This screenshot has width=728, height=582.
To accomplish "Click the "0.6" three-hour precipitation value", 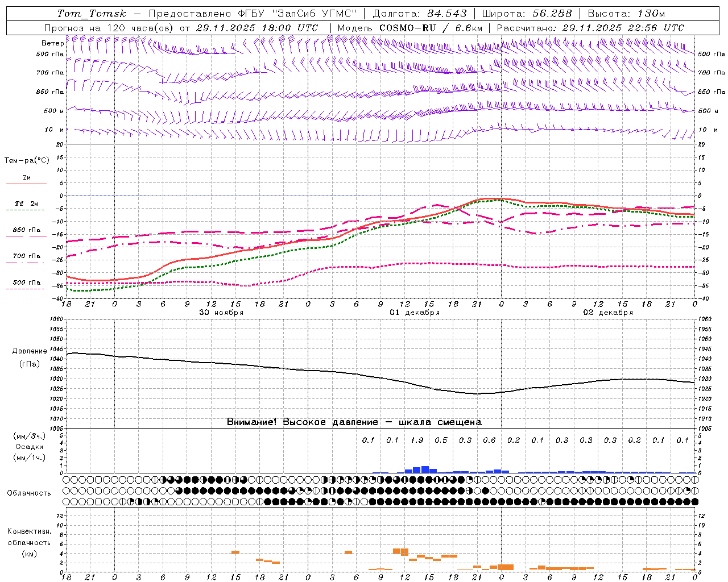I will pos(489,440).
